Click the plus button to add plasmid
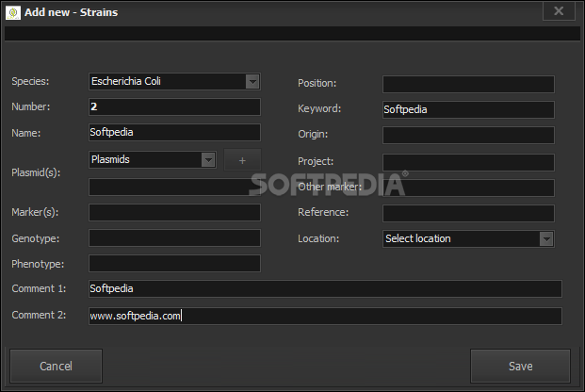Image resolution: width=585 pixels, height=392 pixels. point(242,160)
